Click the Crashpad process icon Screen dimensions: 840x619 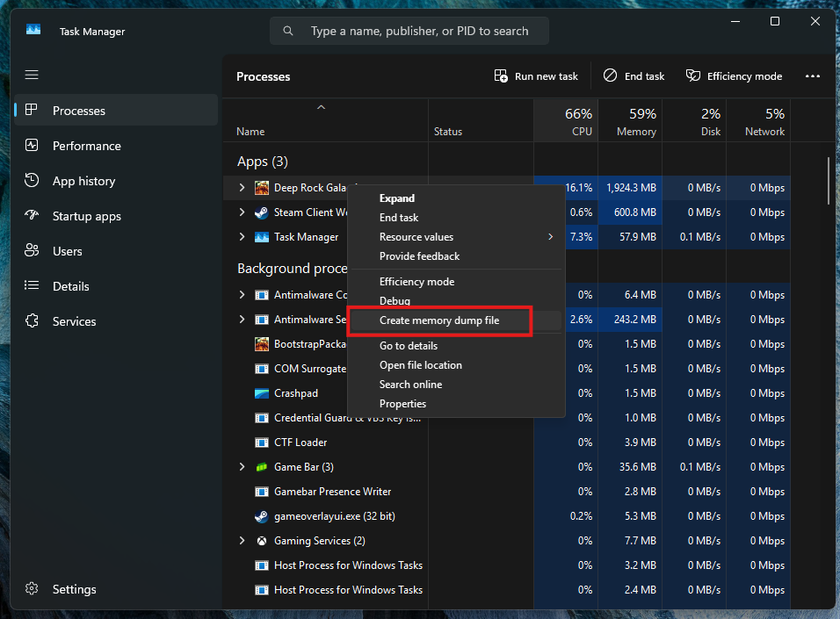click(x=262, y=393)
